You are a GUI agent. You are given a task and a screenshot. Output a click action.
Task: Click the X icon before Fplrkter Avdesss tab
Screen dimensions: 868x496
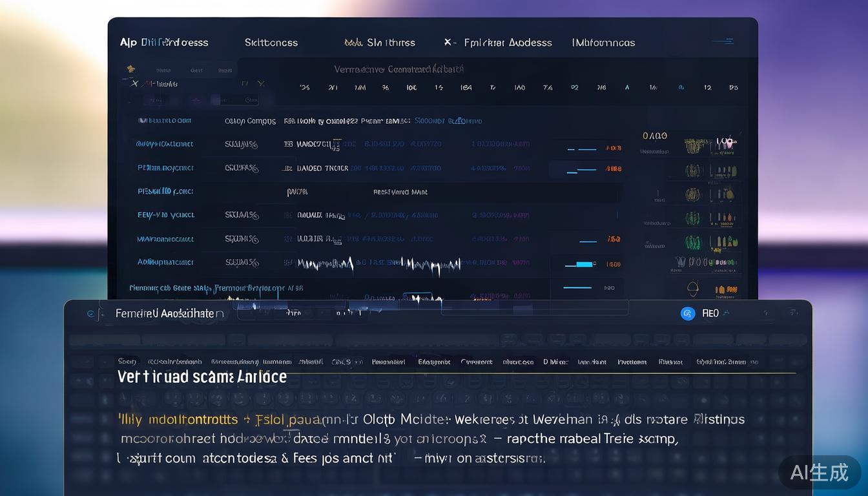coord(448,43)
